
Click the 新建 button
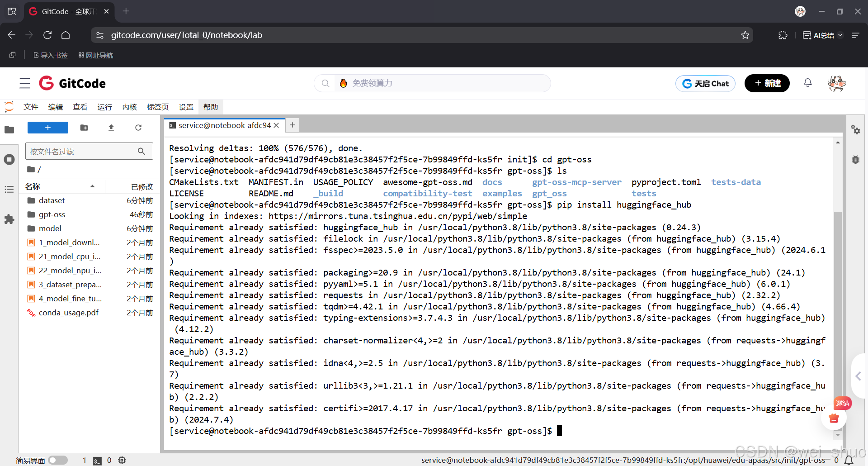pos(767,83)
